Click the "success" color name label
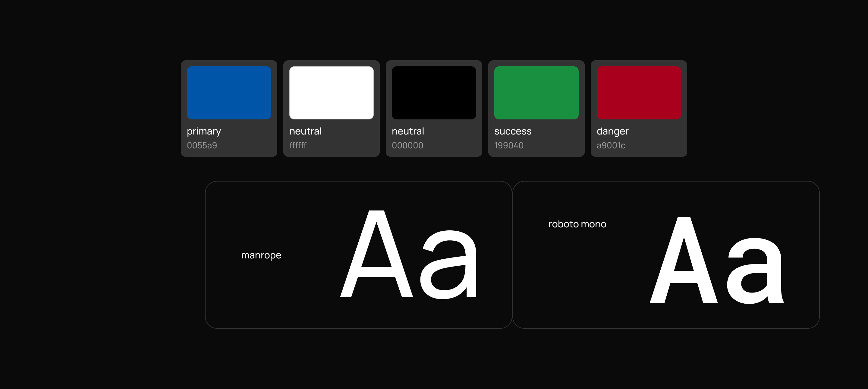The width and height of the screenshot is (868, 389). coord(512,131)
